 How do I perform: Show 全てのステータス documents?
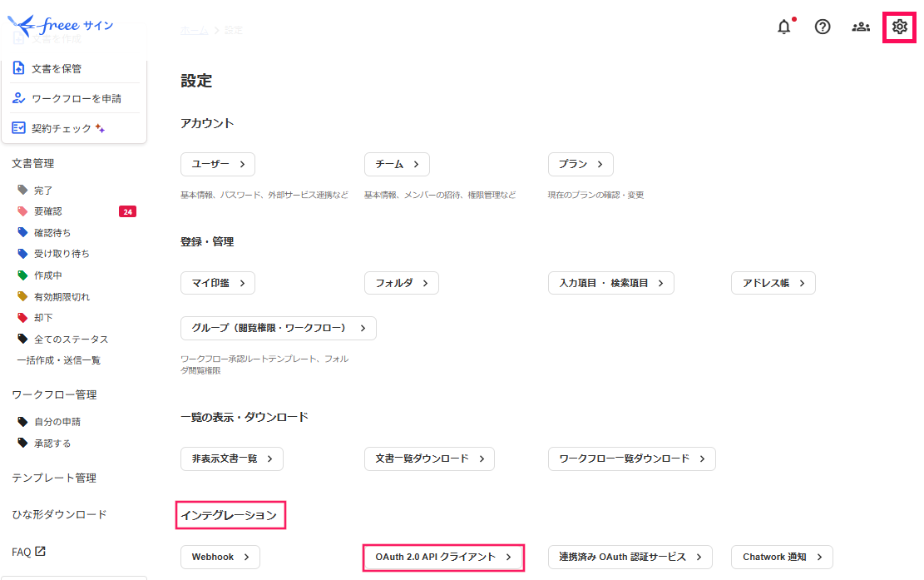[72, 340]
